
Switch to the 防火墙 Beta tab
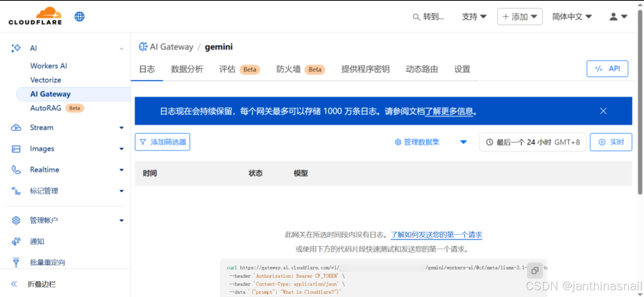(301, 69)
